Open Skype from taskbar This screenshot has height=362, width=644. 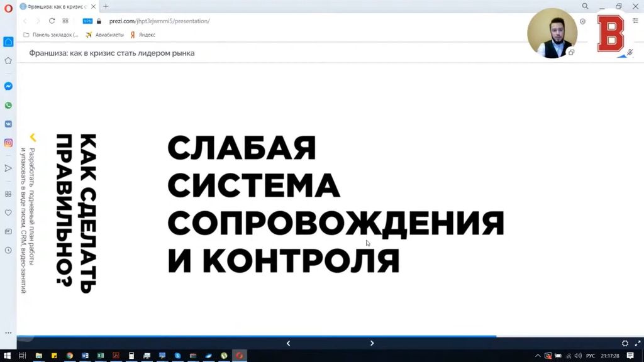tap(177, 356)
